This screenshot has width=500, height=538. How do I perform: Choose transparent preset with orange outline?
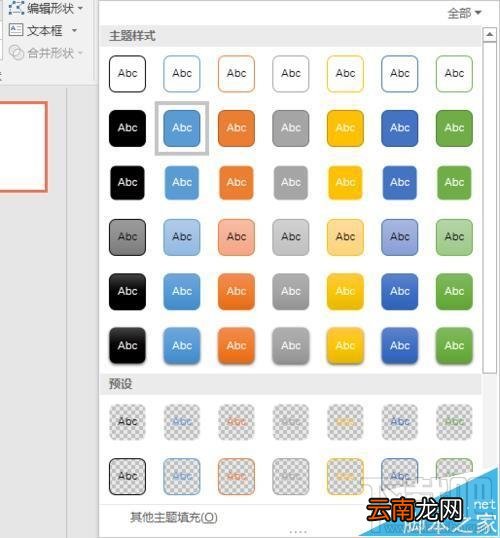click(x=236, y=477)
